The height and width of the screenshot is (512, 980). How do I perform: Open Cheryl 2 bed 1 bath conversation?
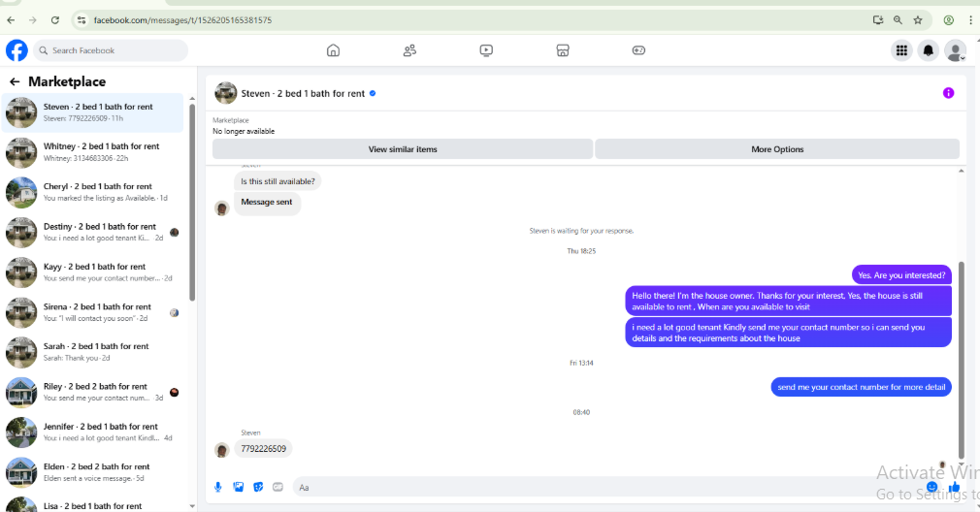(94, 192)
